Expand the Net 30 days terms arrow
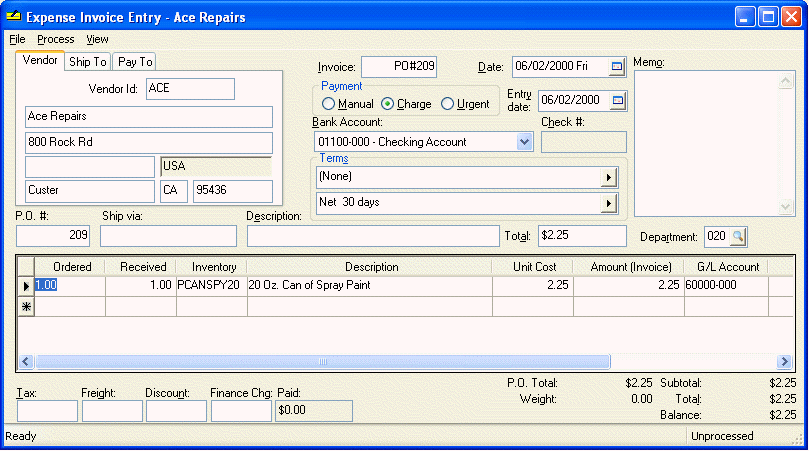The image size is (809, 451). pyautogui.click(x=609, y=203)
